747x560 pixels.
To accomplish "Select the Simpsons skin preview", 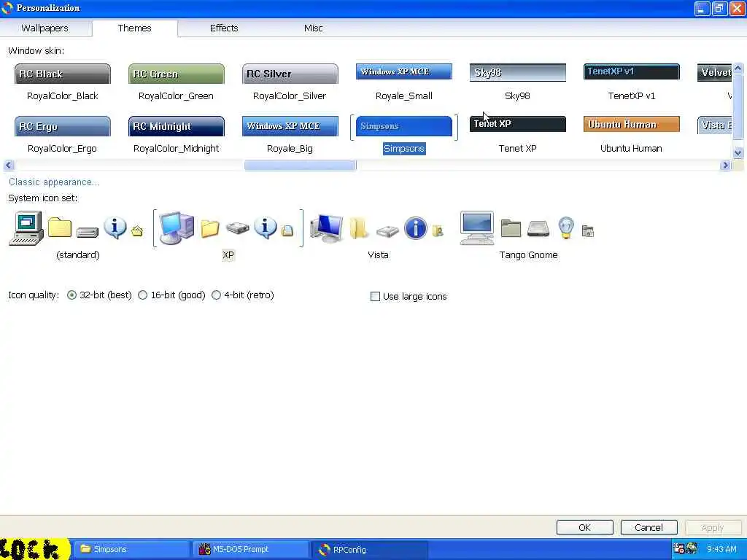I will (x=404, y=126).
